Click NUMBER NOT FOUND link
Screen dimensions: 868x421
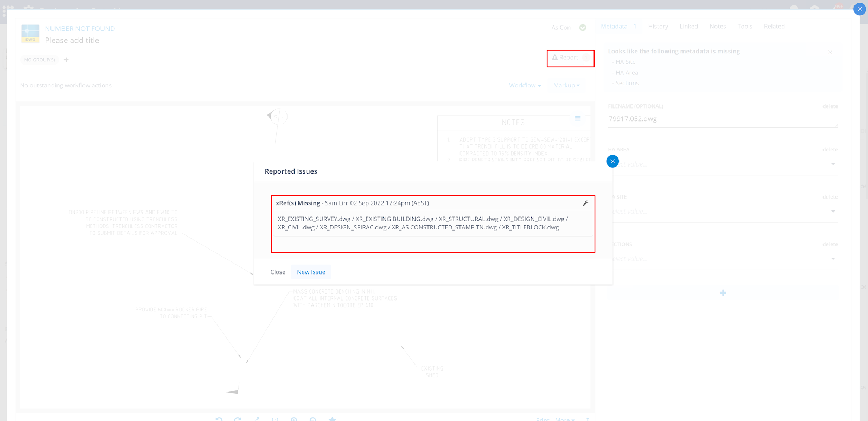point(80,29)
